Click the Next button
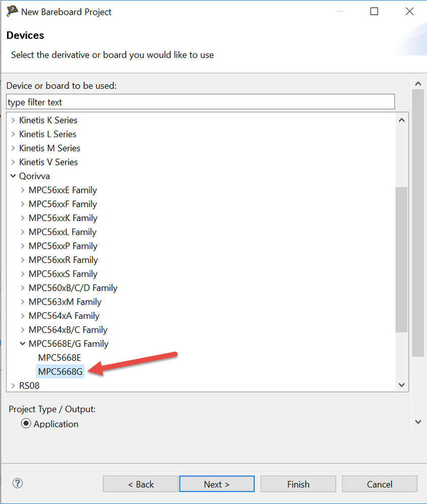Viewport: 427px width, 504px height. click(x=217, y=484)
